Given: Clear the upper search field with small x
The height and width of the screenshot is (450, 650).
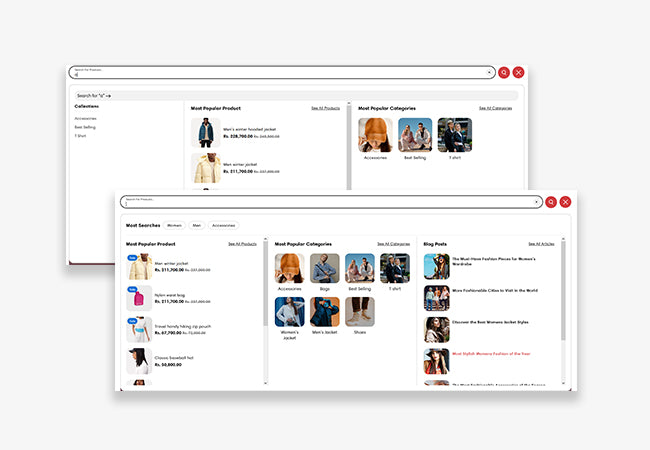Looking at the screenshot, I should pos(489,72).
